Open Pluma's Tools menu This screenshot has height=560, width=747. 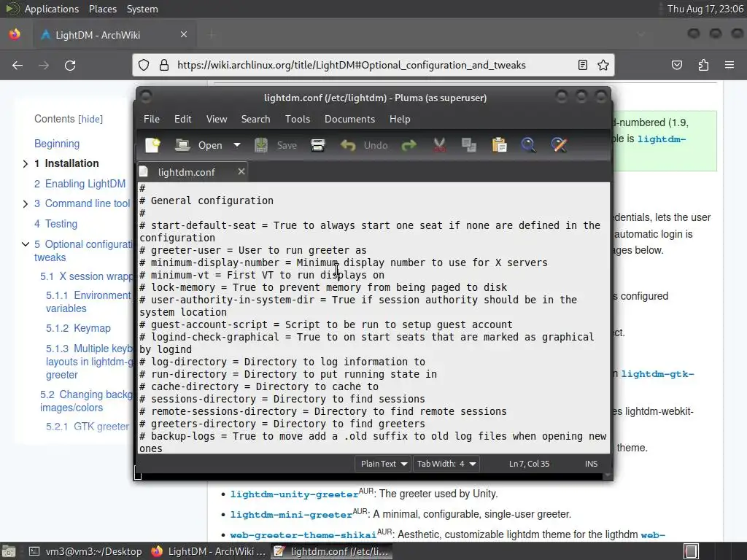[x=298, y=119]
